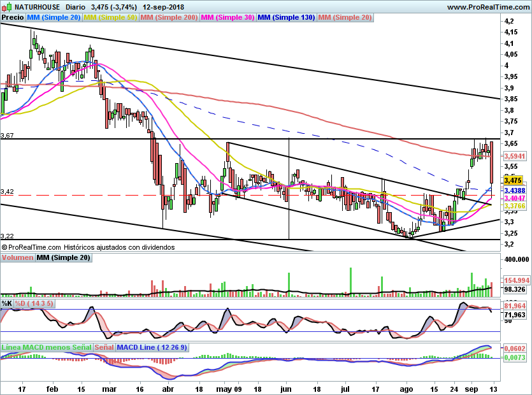Open the www.ProRealTime.com link
The width and height of the screenshot is (532, 395).
click(x=488, y=6)
